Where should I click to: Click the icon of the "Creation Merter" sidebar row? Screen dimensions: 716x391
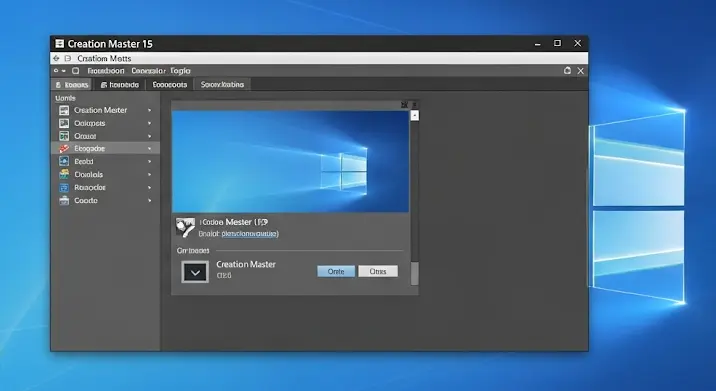pos(64,110)
